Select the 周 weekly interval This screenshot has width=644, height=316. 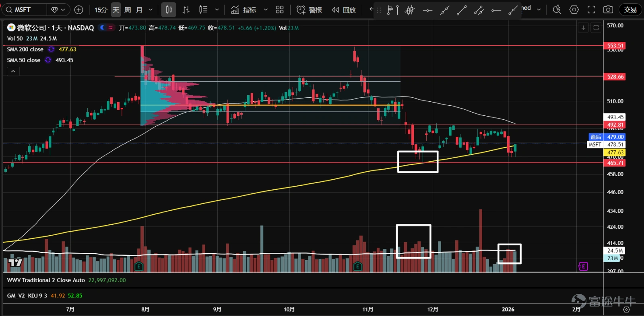click(128, 10)
